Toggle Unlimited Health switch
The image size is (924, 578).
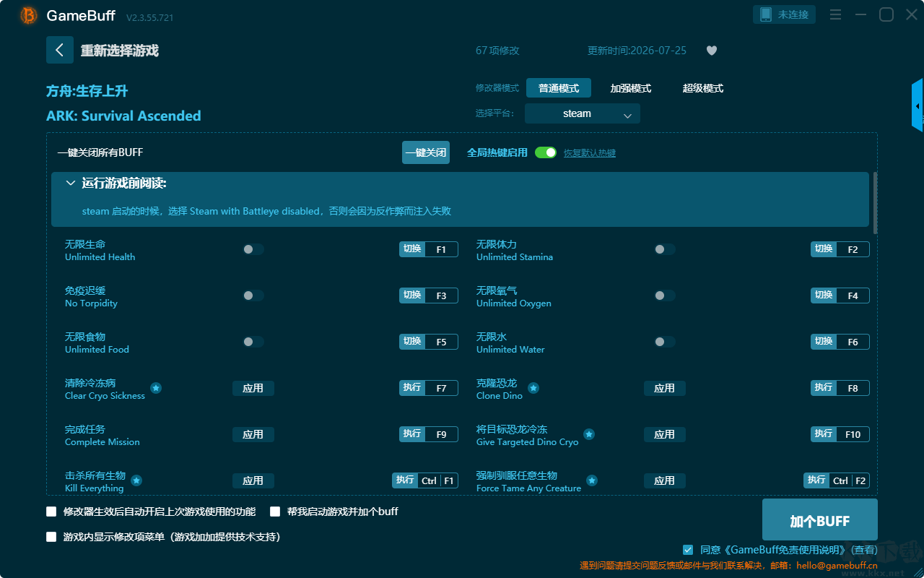coord(253,249)
